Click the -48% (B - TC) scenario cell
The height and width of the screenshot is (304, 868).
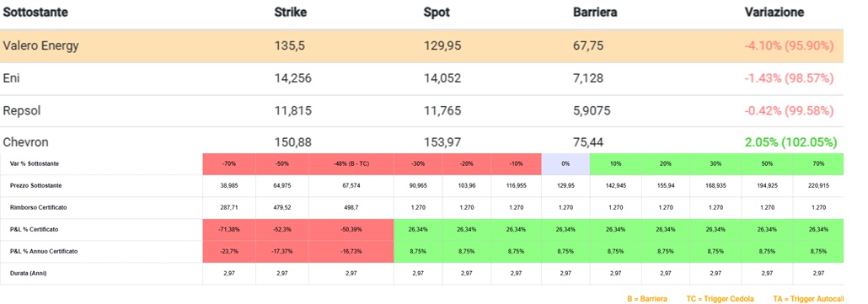tap(351, 163)
